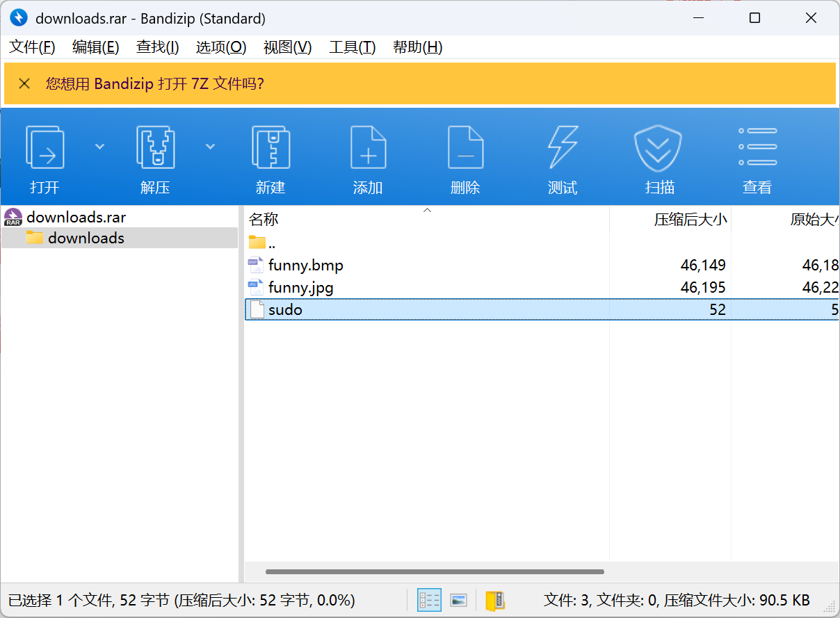Viewport: 840px width, 618px height.
Task: Expand the dropdown arrow next to 打开
Action: (99, 147)
